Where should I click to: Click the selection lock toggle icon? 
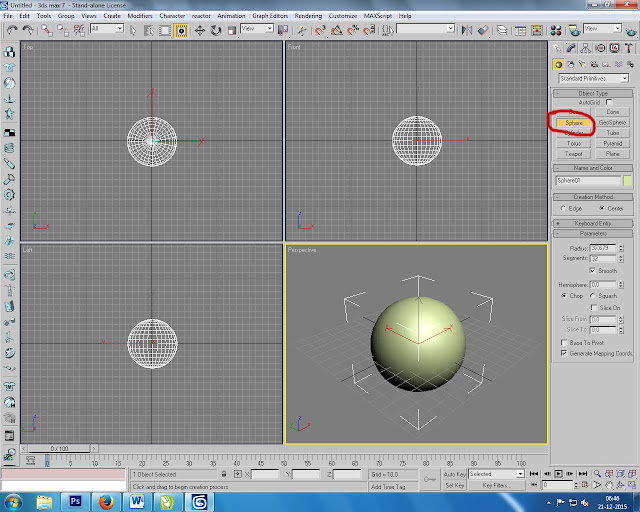click(224, 474)
